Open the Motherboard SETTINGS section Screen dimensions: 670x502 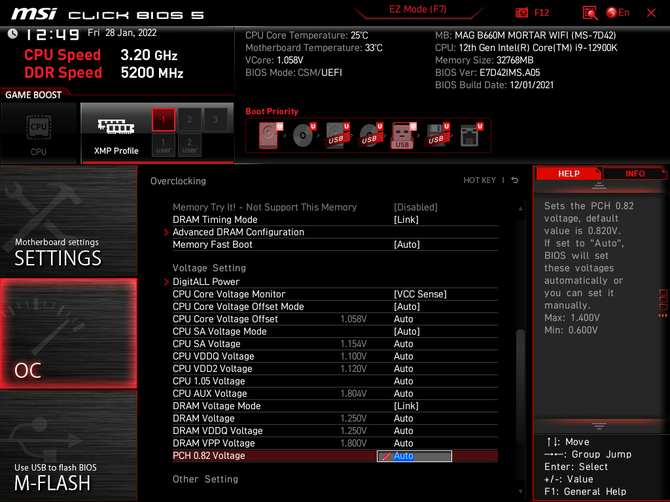[x=68, y=221]
